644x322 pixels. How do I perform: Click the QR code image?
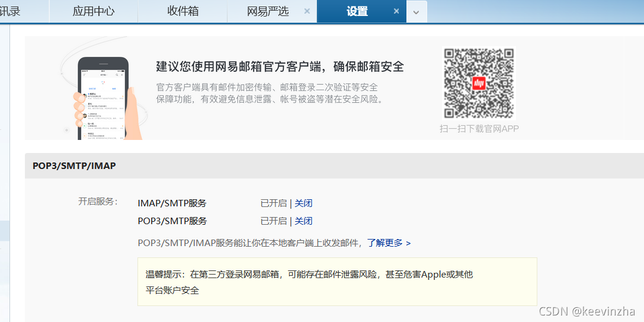[x=479, y=83]
